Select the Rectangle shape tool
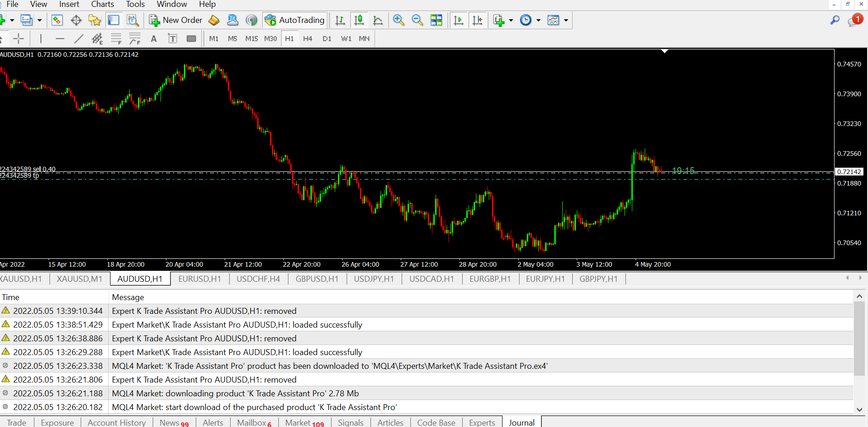868x427 pixels. click(191, 39)
